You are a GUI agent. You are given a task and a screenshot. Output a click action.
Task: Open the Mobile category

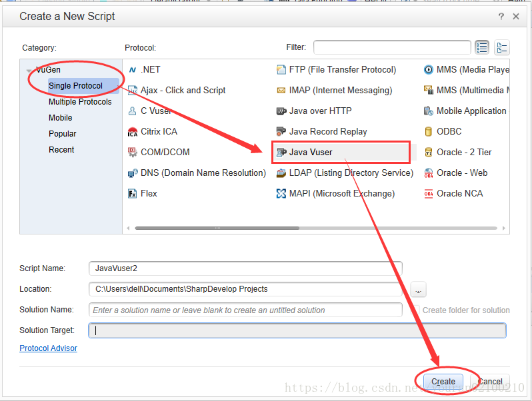tap(61, 118)
